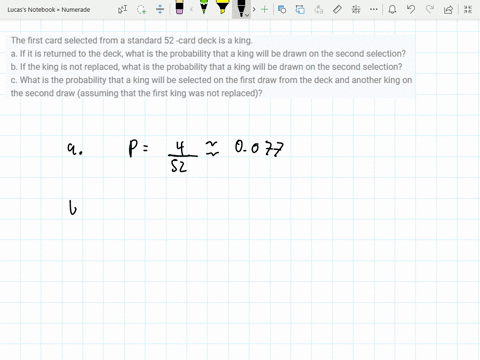Open the more options ellipsis menu

(x=374, y=9)
